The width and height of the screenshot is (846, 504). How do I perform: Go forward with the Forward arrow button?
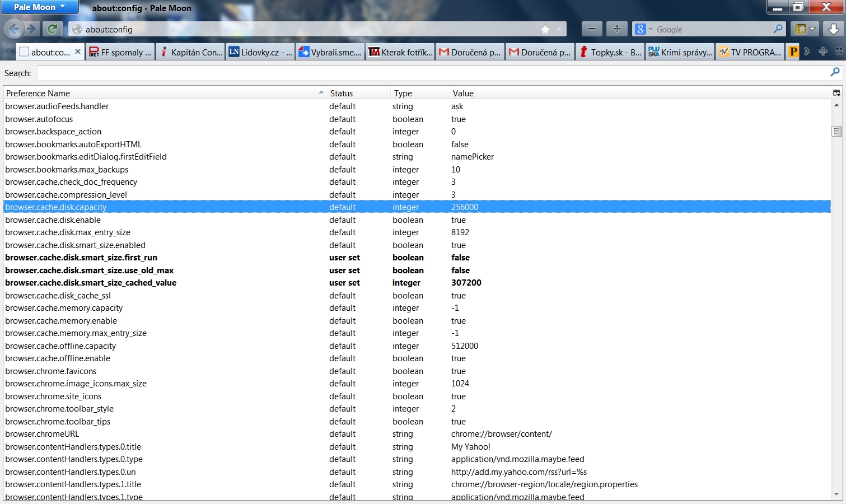point(31,29)
